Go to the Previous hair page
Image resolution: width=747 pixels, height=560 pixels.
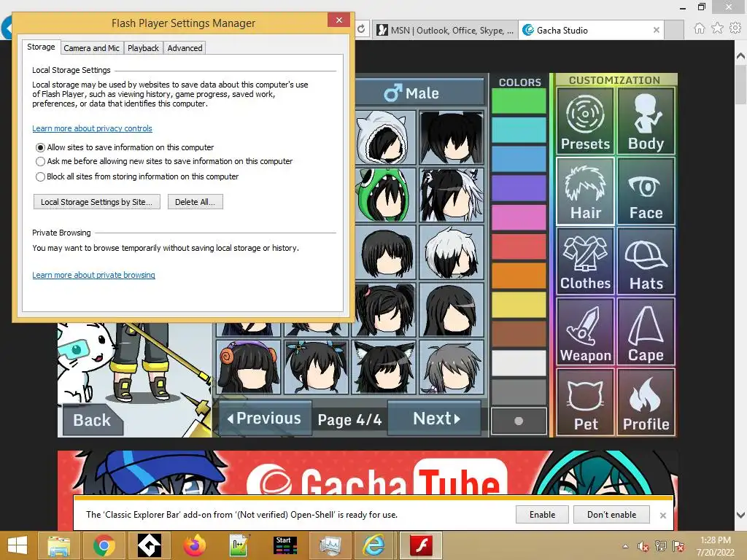click(265, 419)
